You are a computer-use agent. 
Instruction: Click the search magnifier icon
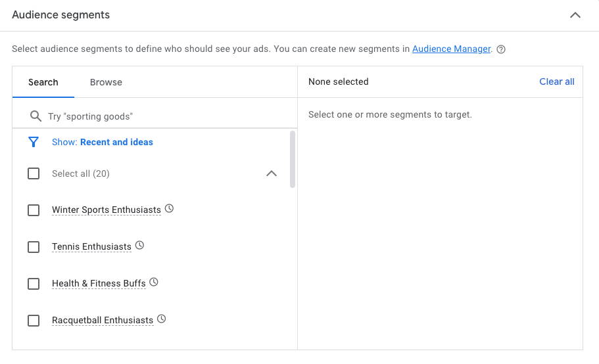click(x=36, y=116)
